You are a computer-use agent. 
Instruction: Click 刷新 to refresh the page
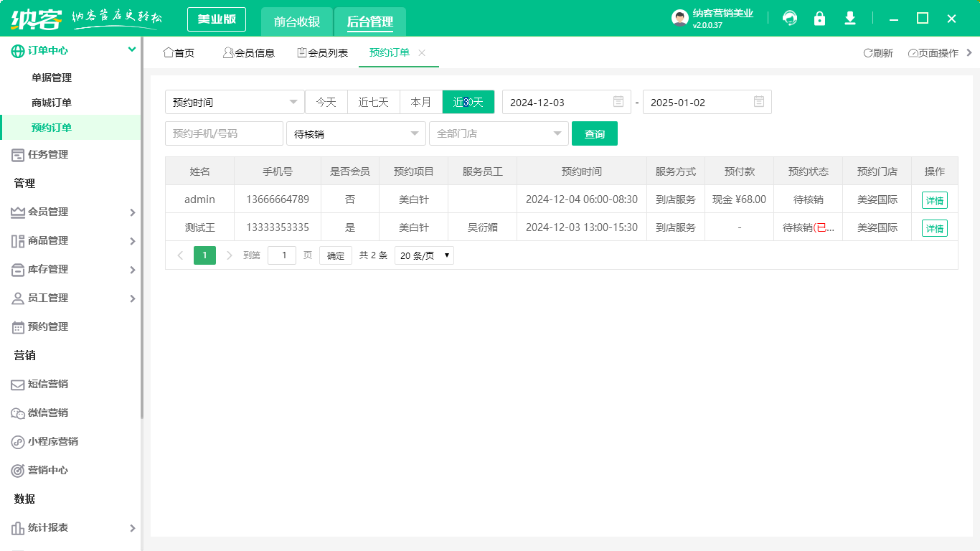(x=878, y=52)
